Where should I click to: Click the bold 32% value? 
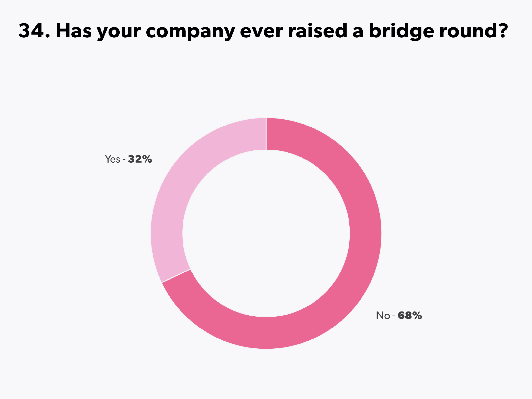coord(140,159)
